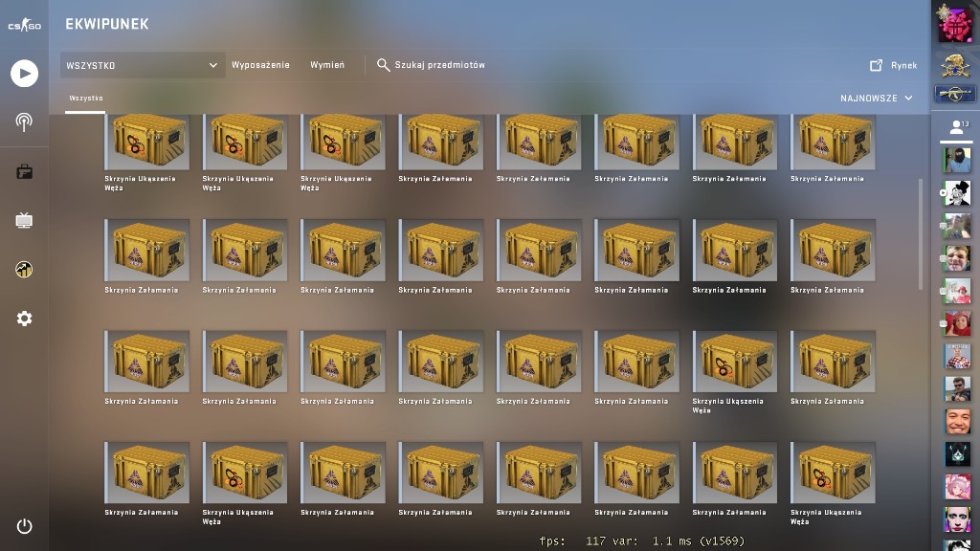Open the Wyposażenie menu item
This screenshot has width=980, height=551.
260,65
